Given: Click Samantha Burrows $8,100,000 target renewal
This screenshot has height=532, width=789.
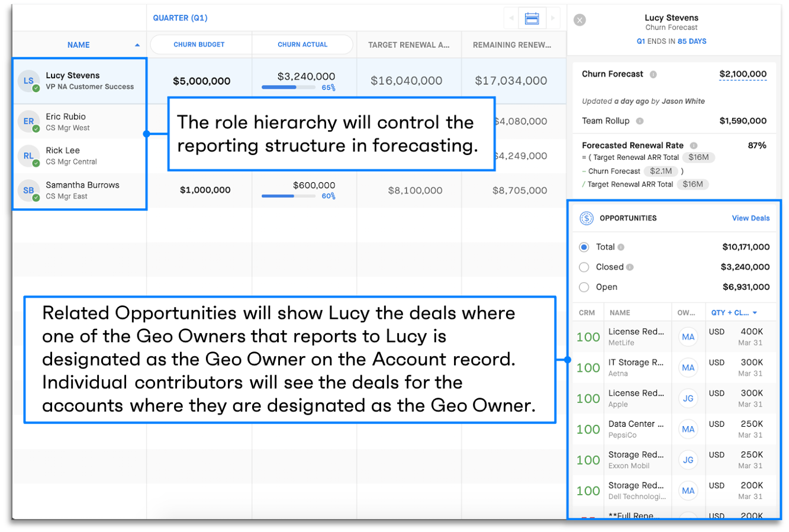Looking at the screenshot, I should pos(415,191).
